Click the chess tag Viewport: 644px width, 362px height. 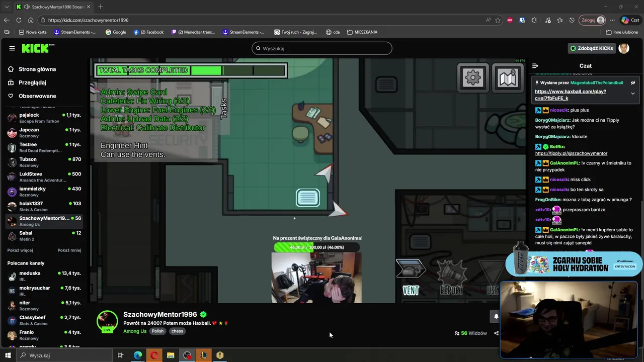pos(177,331)
